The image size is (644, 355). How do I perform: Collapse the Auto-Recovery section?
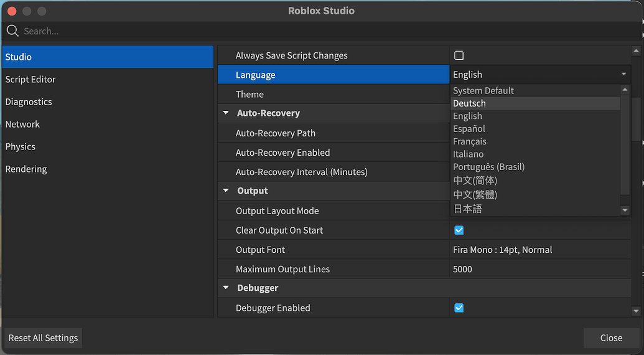226,113
